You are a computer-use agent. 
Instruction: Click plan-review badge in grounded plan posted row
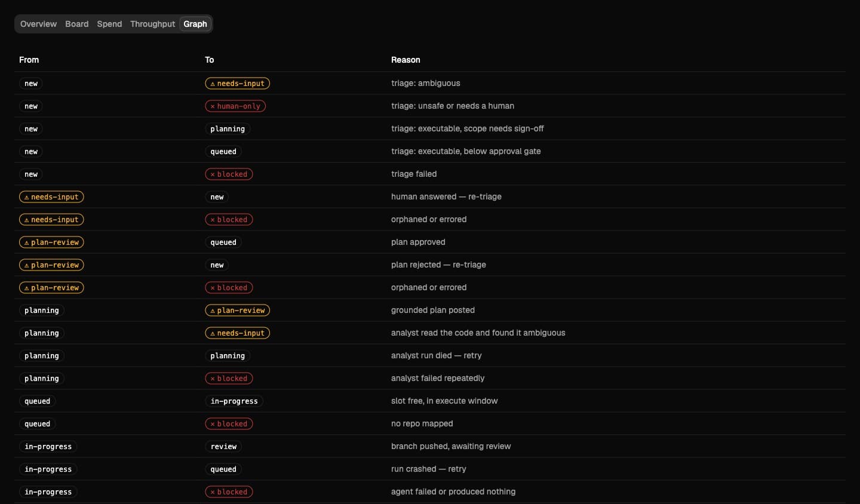coord(237,311)
